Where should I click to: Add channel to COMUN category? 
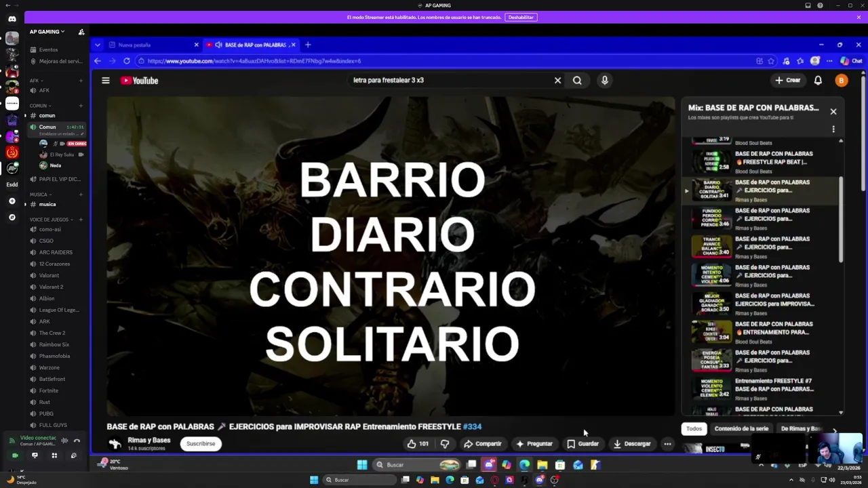click(81, 106)
